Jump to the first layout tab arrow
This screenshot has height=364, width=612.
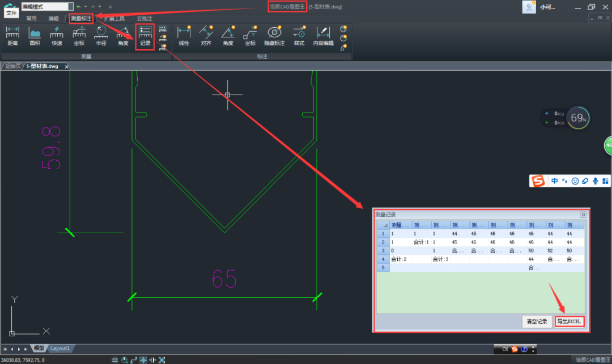[5, 349]
